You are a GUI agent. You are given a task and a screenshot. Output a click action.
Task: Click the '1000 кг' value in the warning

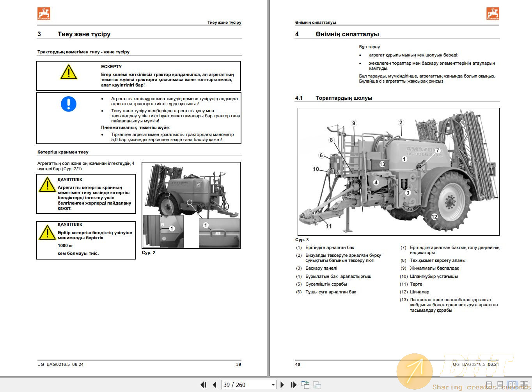pos(66,245)
